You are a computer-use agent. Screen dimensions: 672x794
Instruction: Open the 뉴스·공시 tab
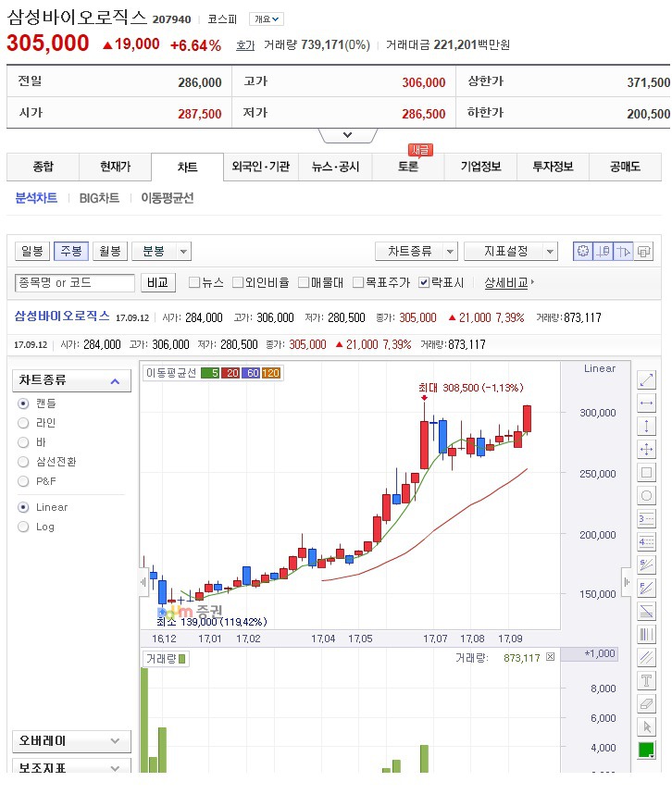335,167
